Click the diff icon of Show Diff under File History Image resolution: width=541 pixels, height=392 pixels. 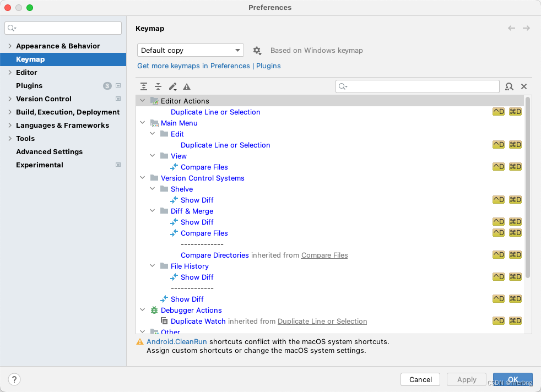pos(174,277)
